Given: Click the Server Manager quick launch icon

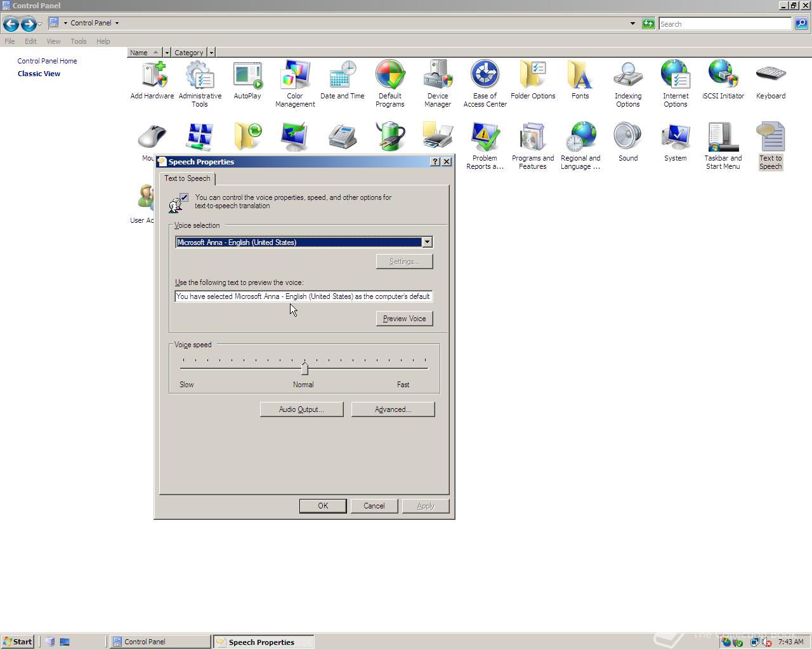Looking at the screenshot, I should [50, 642].
